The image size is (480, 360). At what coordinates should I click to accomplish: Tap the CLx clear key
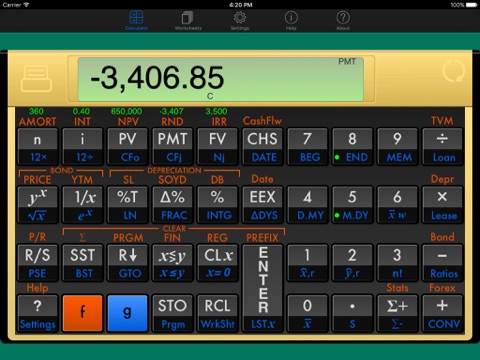point(217,263)
